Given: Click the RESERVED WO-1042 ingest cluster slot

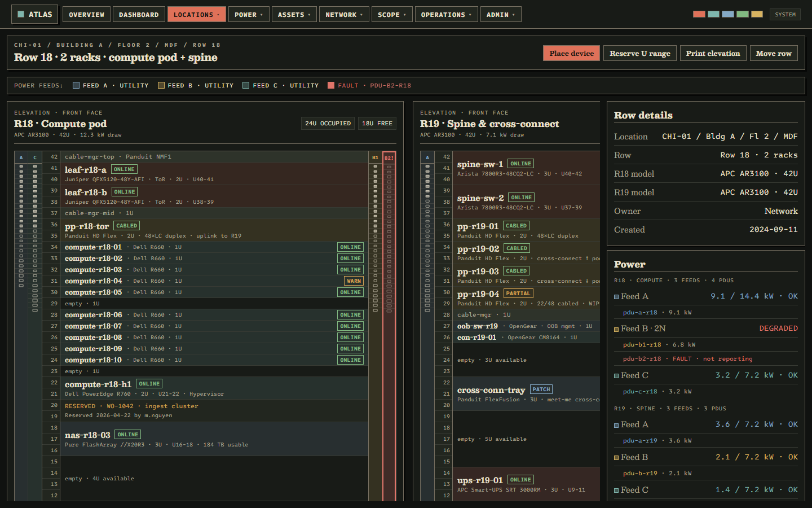Looking at the screenshot, I should click(214, 411).
